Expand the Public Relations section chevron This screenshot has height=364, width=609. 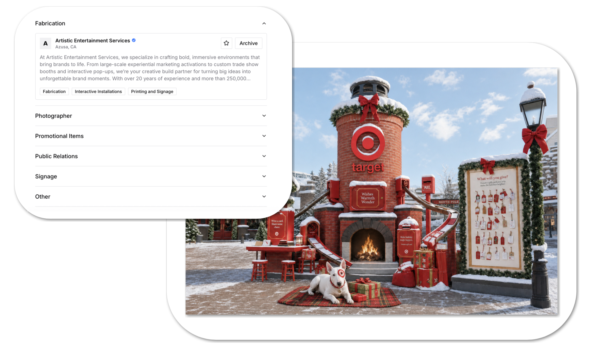[264, 156]
